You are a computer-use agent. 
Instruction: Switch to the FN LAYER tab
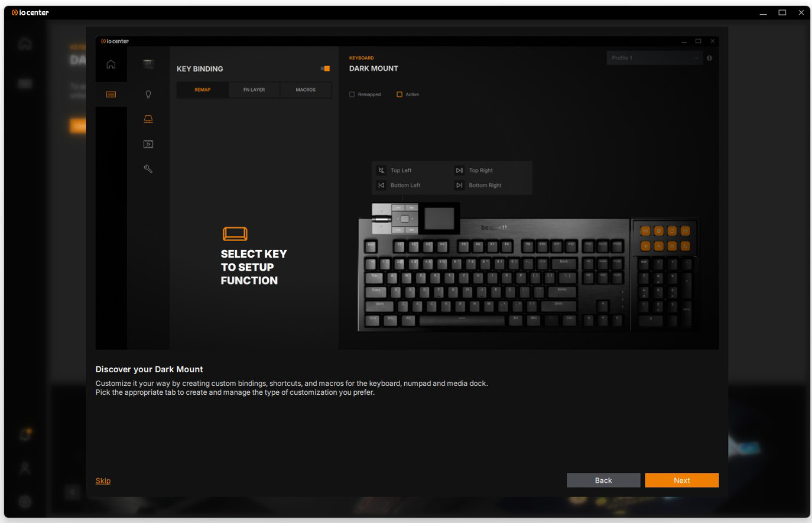(x=254, y=90)
